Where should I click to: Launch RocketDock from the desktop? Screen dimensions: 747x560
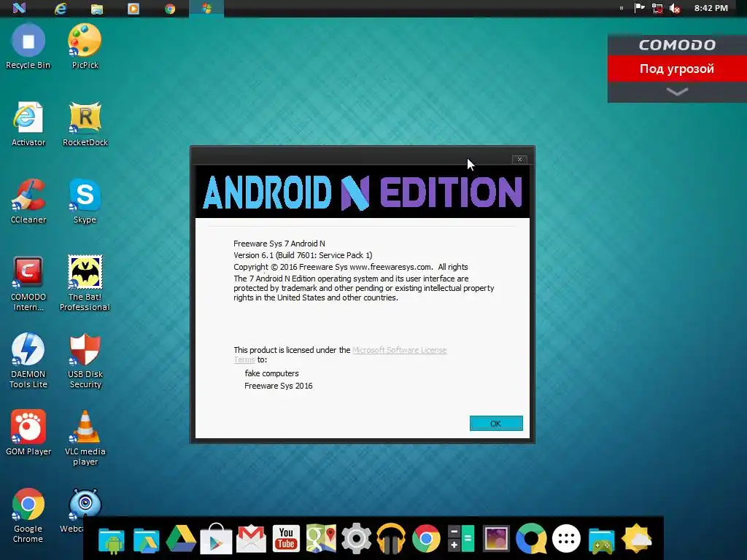pyautogui.click(x=85, y=124)
